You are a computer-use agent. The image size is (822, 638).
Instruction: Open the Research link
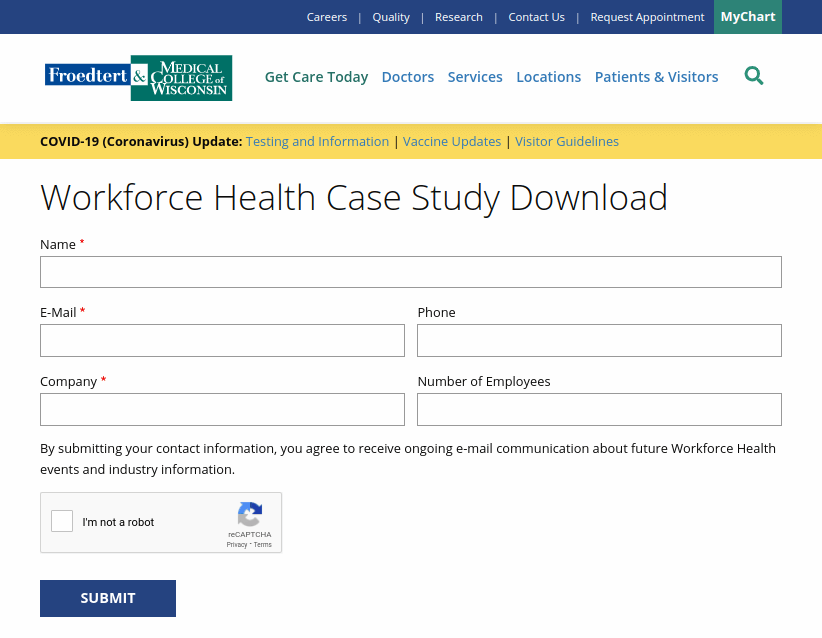coord(459,17)
